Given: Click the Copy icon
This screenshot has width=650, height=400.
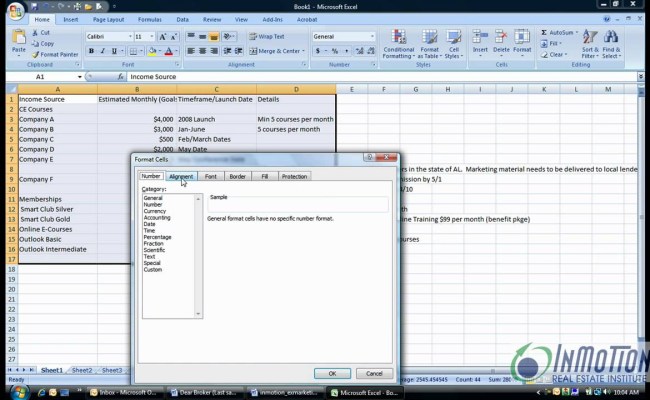Looking at the screenshot, I should tap(35, 44).
